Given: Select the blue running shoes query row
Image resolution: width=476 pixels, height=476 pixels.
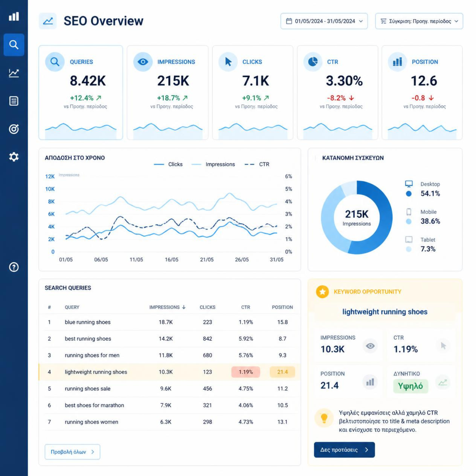Looking at the screenshot, I should [x=170, y=322].
